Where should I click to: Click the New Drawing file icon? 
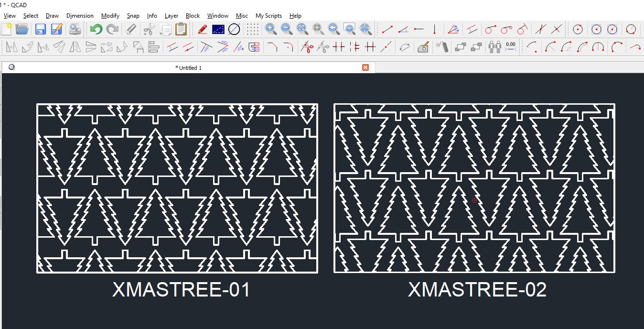(x=6, y=29)
